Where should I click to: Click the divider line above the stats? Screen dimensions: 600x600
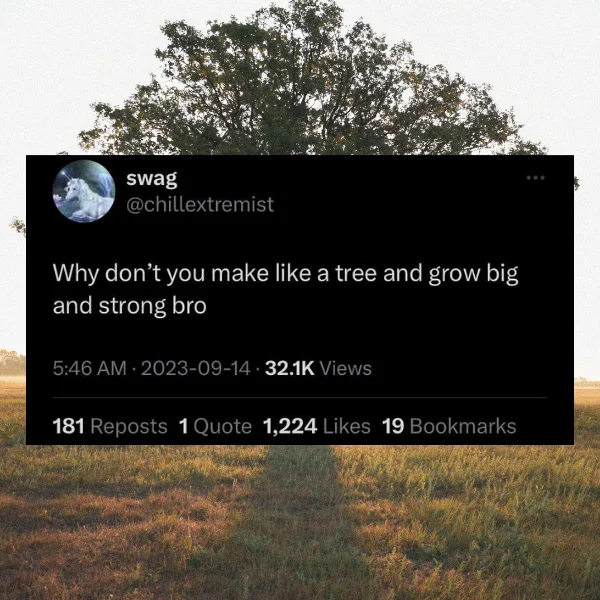click(300, 398)
